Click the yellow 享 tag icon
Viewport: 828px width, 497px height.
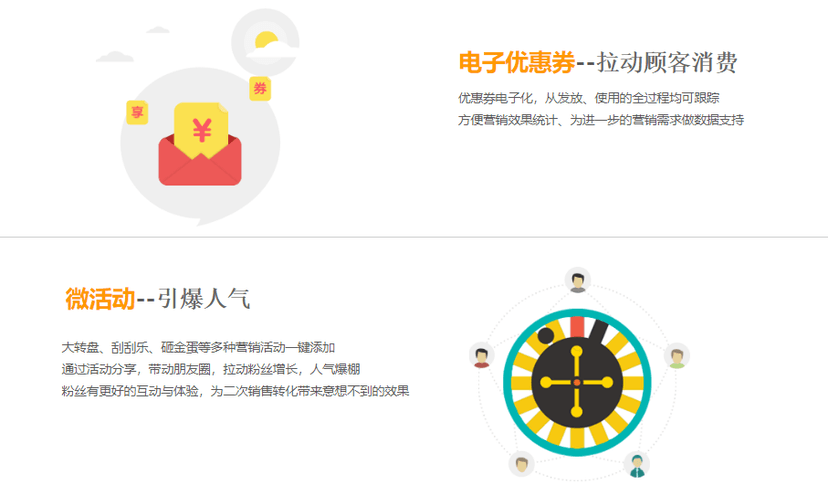(x=137, y=112)
